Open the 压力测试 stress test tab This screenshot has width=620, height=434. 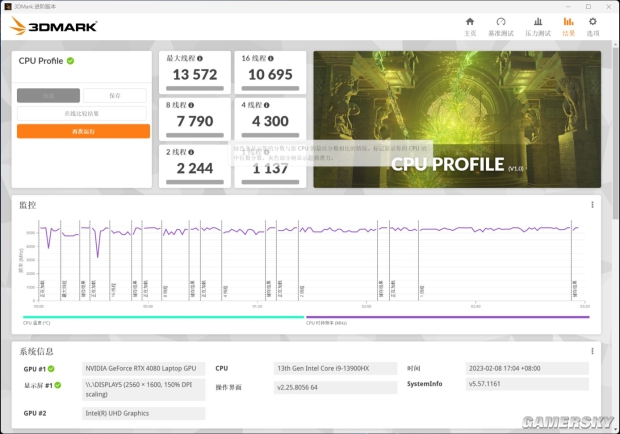pos(538,26)
